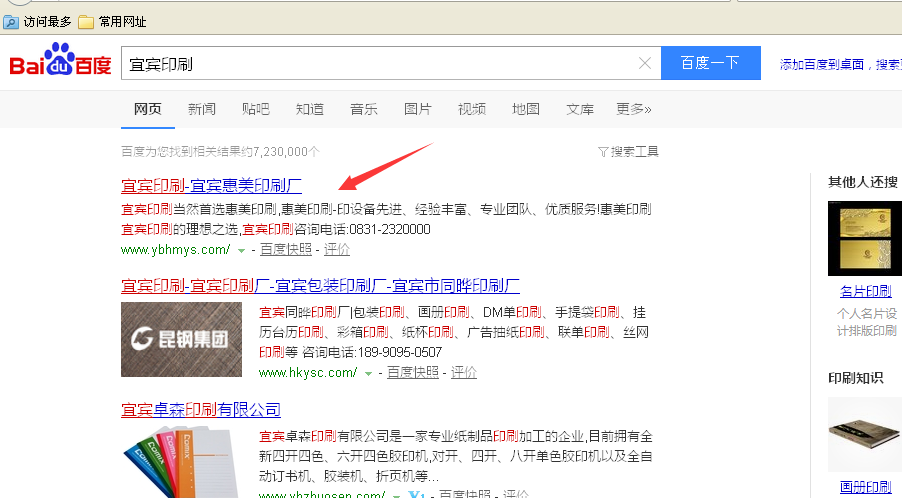The image size is (902, 498).
Task: Open the 音乐 tab
Action: tap(364, 109)
